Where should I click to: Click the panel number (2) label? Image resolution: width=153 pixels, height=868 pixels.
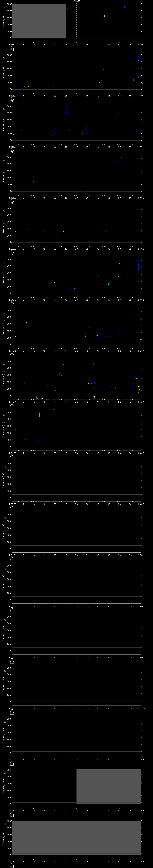click(x=3, y=58)
